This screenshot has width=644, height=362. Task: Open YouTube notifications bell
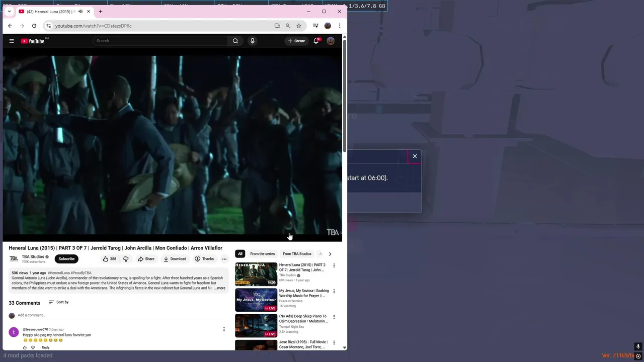(316, 41)
